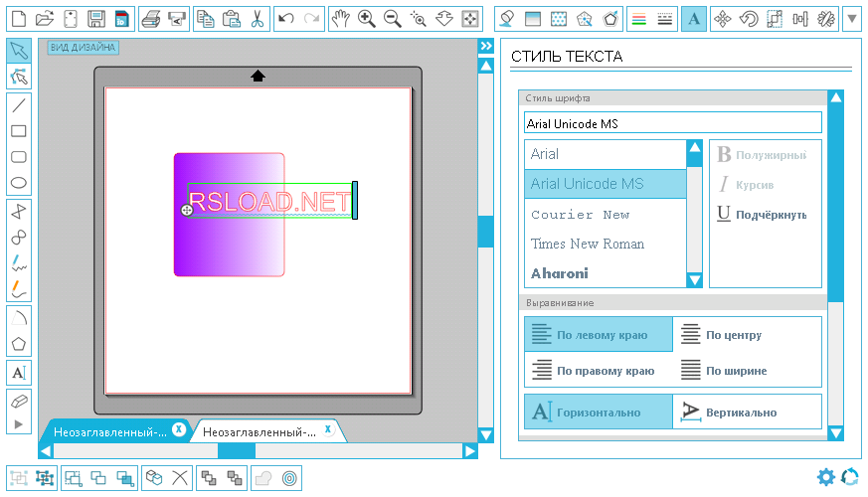Open the rotate panel icon

point(749,19)
